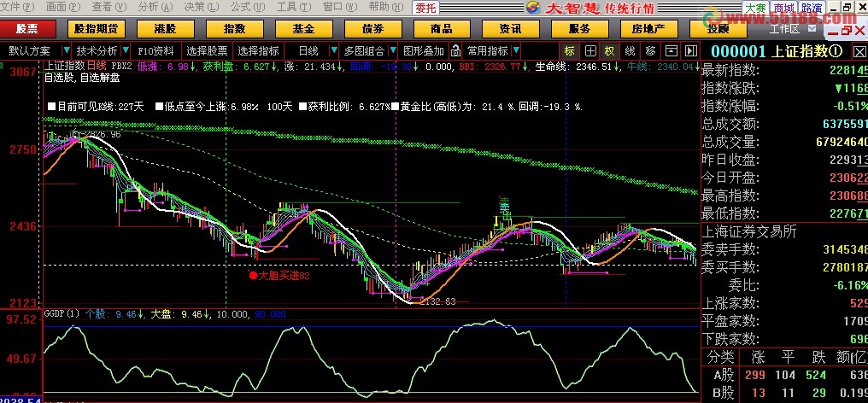868x403 pixels.
Task: Click the 技术分析 toolbar button
Action: click(97, 51)
